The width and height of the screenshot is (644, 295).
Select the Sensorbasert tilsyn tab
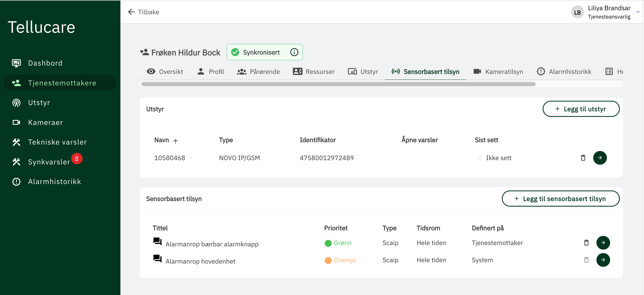pos(425,71)
